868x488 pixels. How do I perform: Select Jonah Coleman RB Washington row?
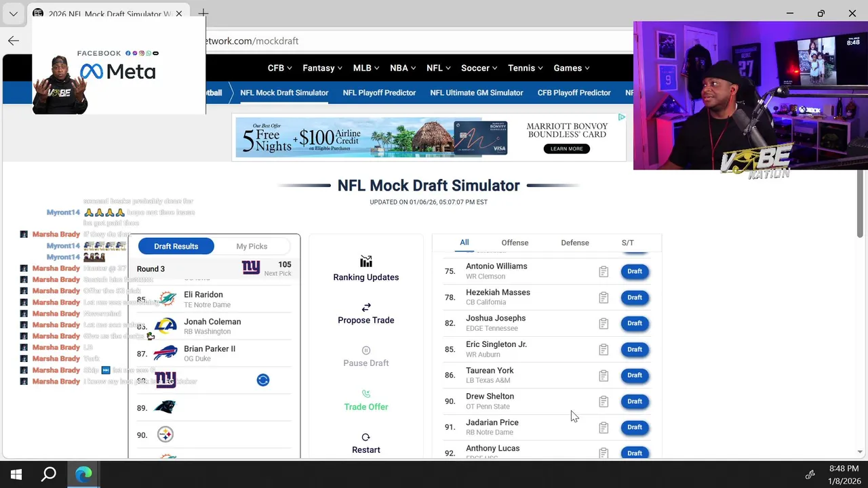click(214, 326)
